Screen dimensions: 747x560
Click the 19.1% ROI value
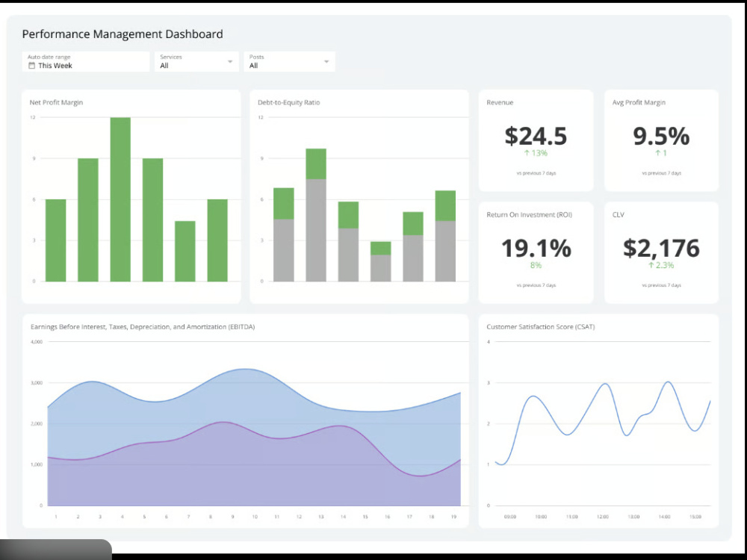tap(536, 248)
